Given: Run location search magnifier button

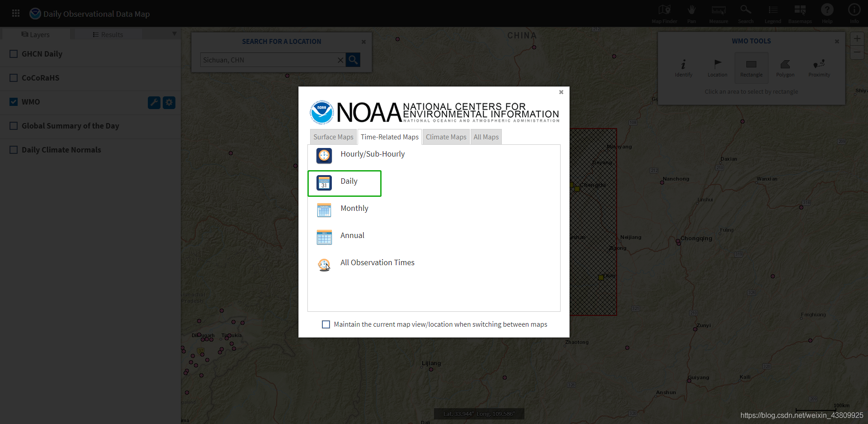Looking at the screenshot, I should point(353,60).
